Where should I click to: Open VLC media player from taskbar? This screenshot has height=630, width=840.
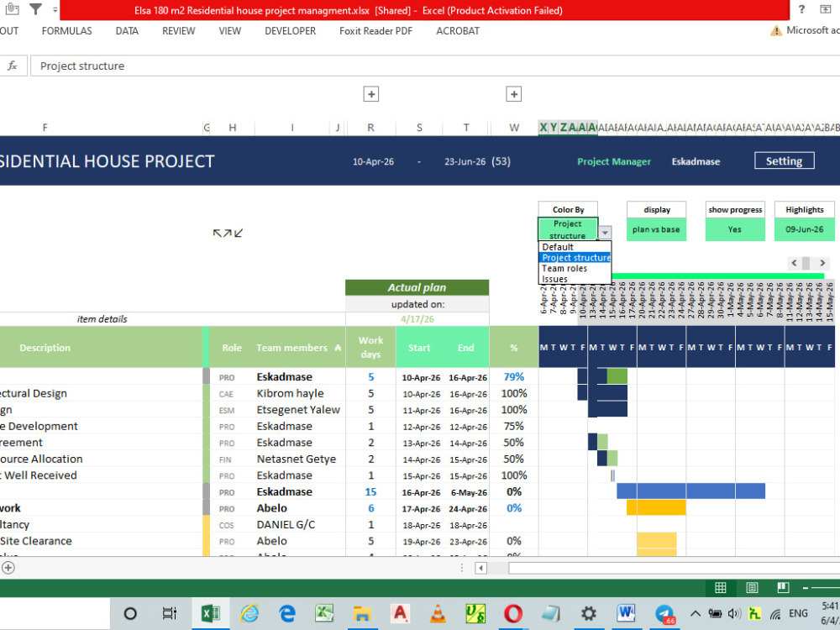(438, 613)
